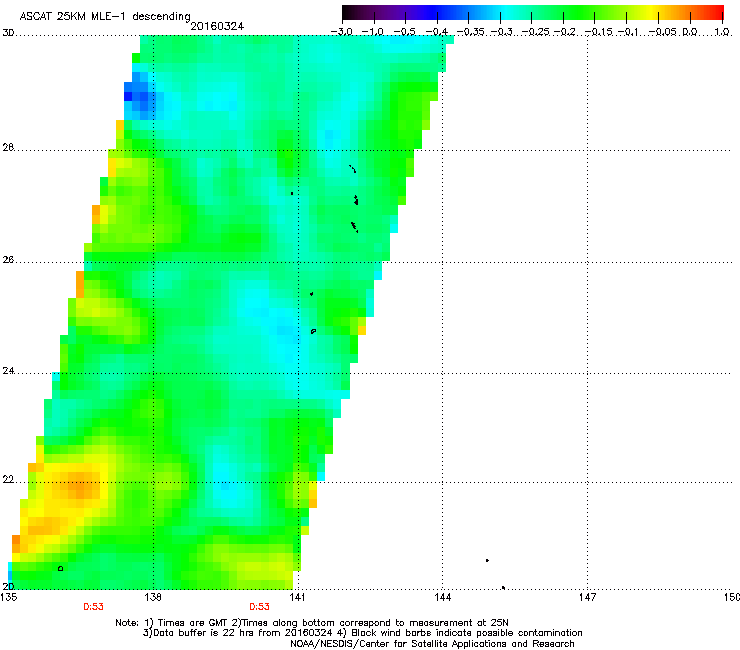Select the -0.5 color bar label

click(x=405, y=32)
